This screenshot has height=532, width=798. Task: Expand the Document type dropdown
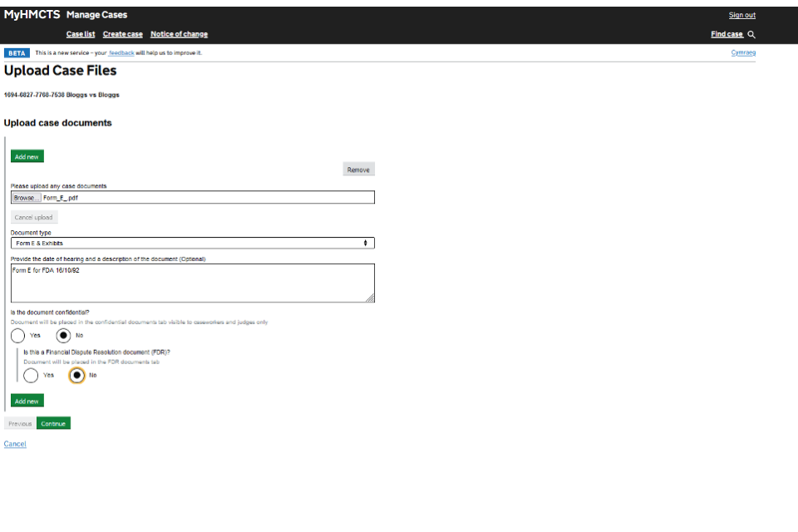pyautogui.click(x=192, y=244)
